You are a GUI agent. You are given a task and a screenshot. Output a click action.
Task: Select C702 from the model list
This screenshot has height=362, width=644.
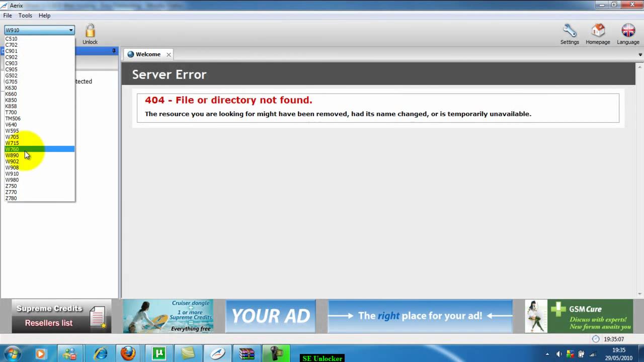pos(40,45)
